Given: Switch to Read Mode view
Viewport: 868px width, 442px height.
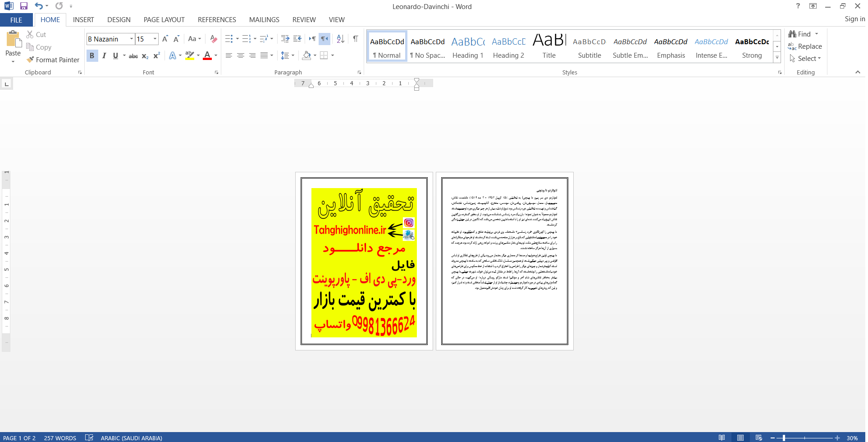Looking at the screenshot, I should pos(722,437).
